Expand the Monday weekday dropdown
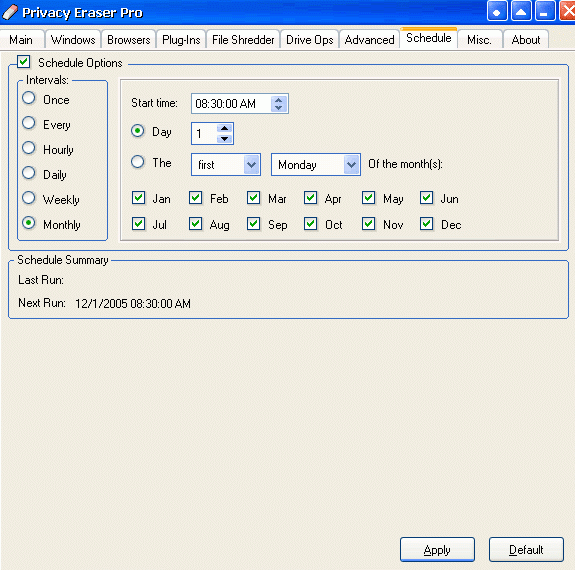Viewport: 575px width, 570px height. 351,165
